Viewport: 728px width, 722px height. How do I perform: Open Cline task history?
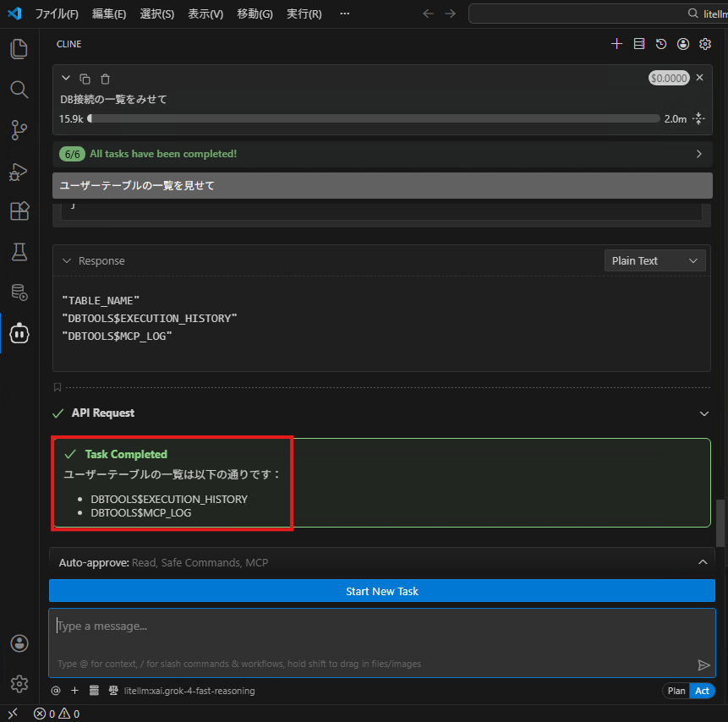661,44
